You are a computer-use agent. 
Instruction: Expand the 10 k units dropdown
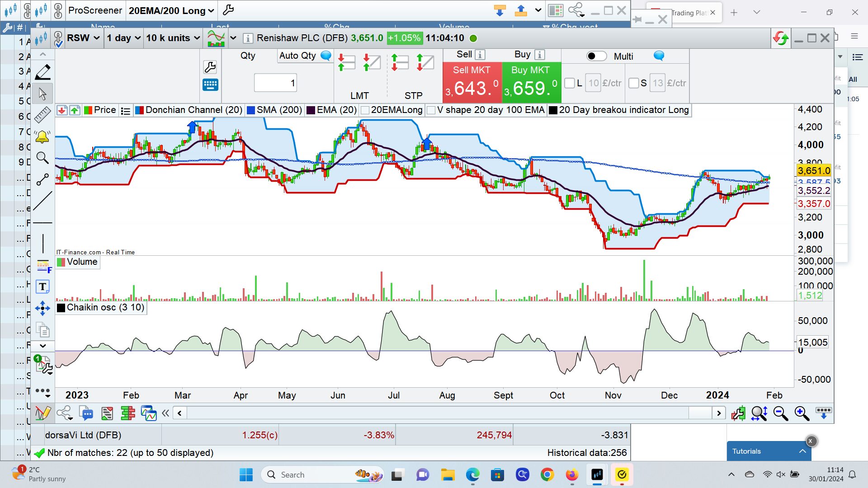tap(173, 38)
